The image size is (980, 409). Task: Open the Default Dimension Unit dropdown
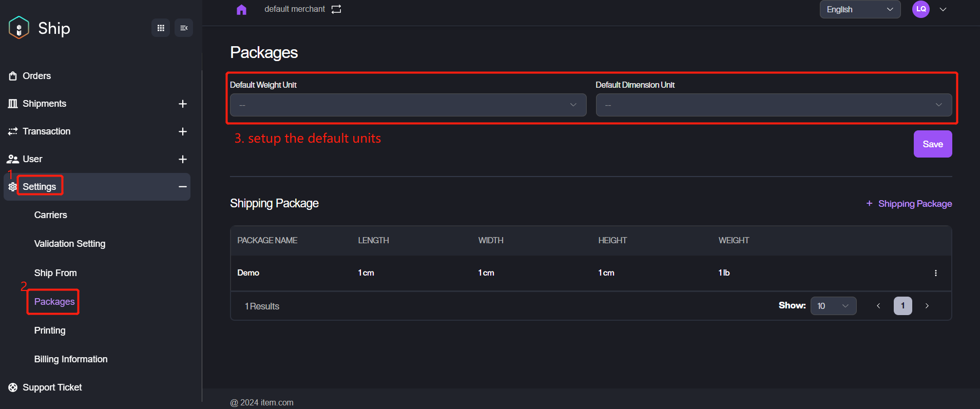coord(773,105)
